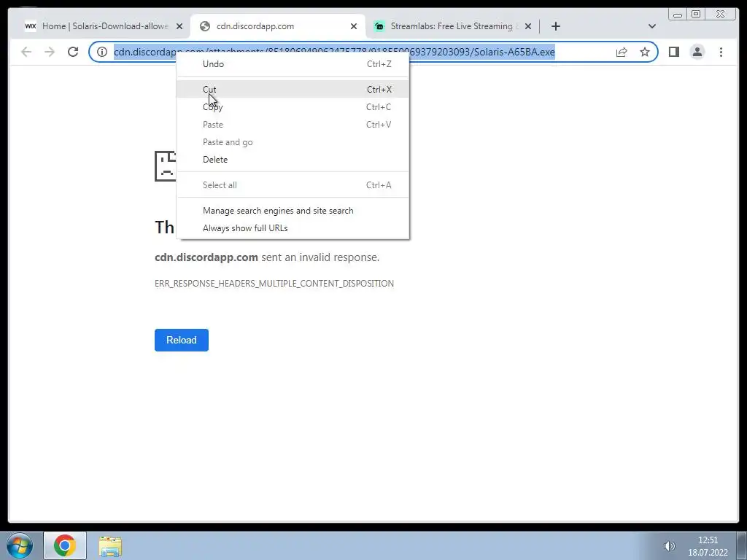The width and height of the screenshot is (747, 560).
Task: Open Manage search engines and site search
Action: [x=293, y=211]
